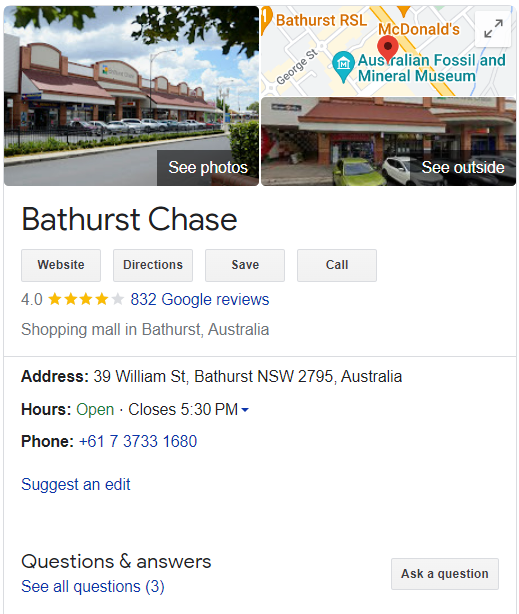The width and height of the screenshot is (519, 614).
Task: Save Bathurst Chase to your list
Action: pos(245,265)
